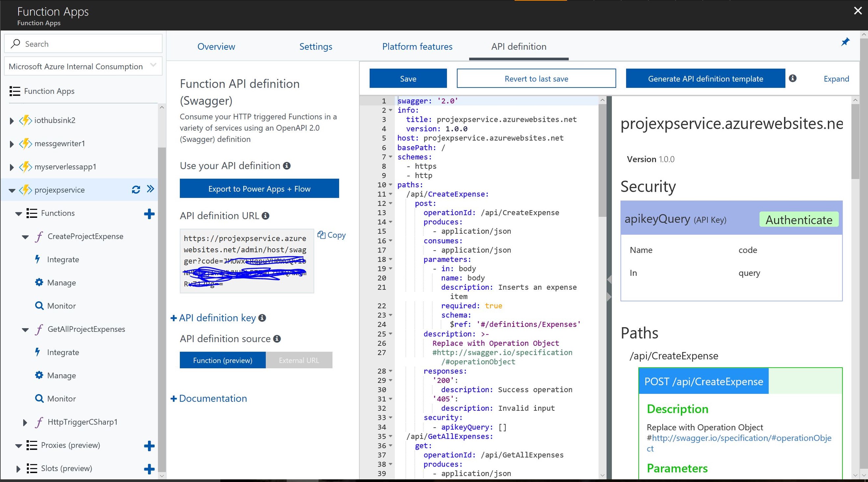Add a new function with plus icon

coord(149,214)
